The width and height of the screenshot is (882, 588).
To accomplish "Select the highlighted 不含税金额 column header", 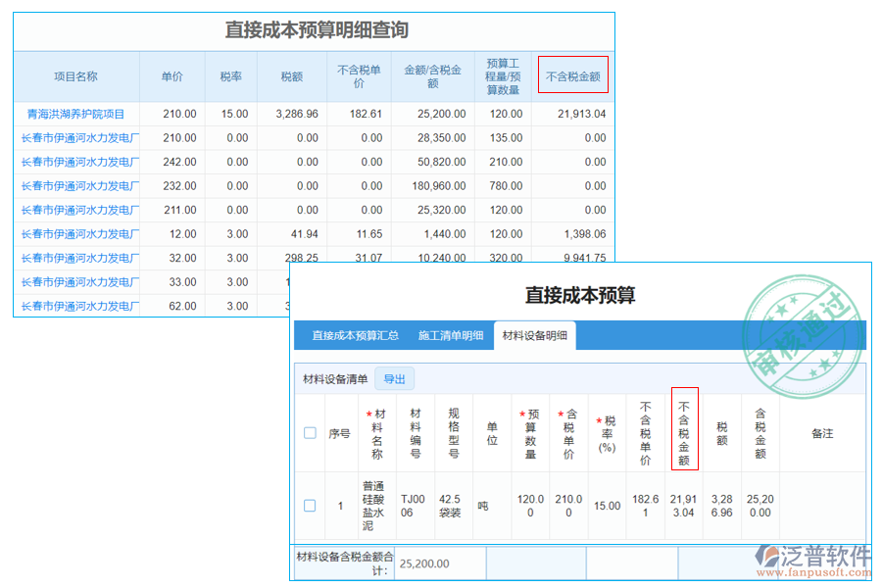I will point(573,74).
